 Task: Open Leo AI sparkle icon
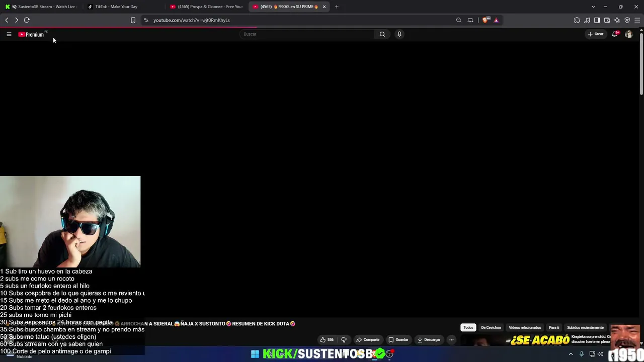click(x=617, y=20)
